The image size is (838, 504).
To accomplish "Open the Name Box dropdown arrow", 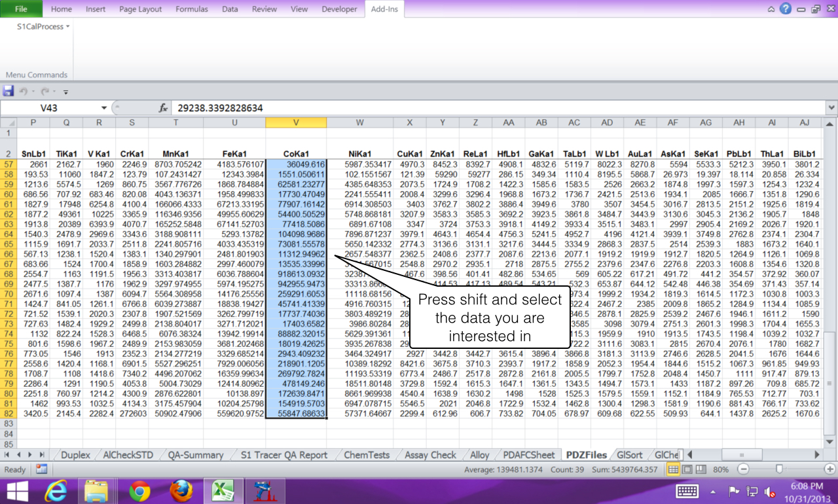I will point(103,108).
